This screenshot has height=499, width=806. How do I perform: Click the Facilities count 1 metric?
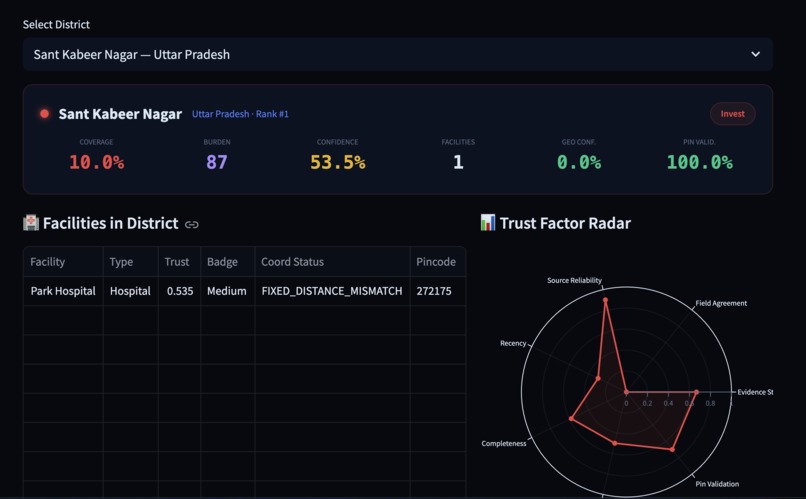pyautogui.click(x=458, y=156)
